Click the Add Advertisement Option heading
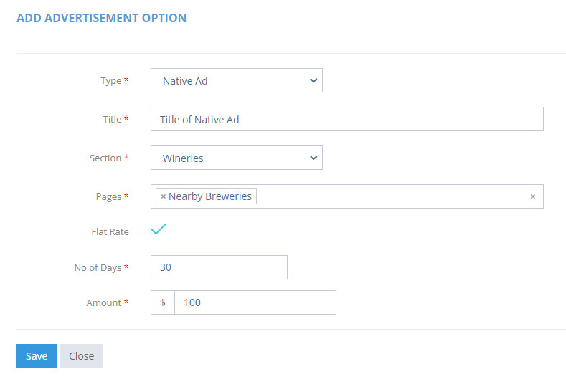Screen dimensions: 566x392 (101, 18)
